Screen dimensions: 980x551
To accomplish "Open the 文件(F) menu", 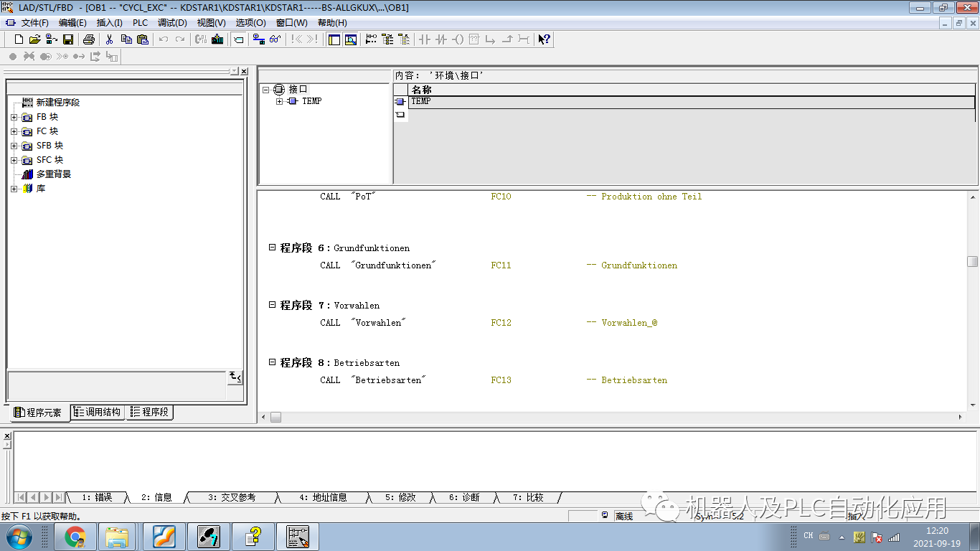I will pos(34,23).
